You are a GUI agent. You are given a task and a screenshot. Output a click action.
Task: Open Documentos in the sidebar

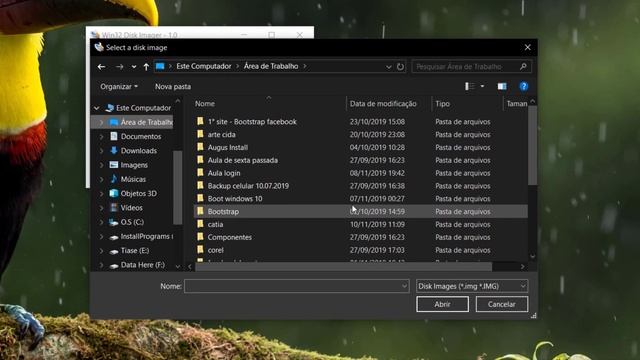click(141, 136)
